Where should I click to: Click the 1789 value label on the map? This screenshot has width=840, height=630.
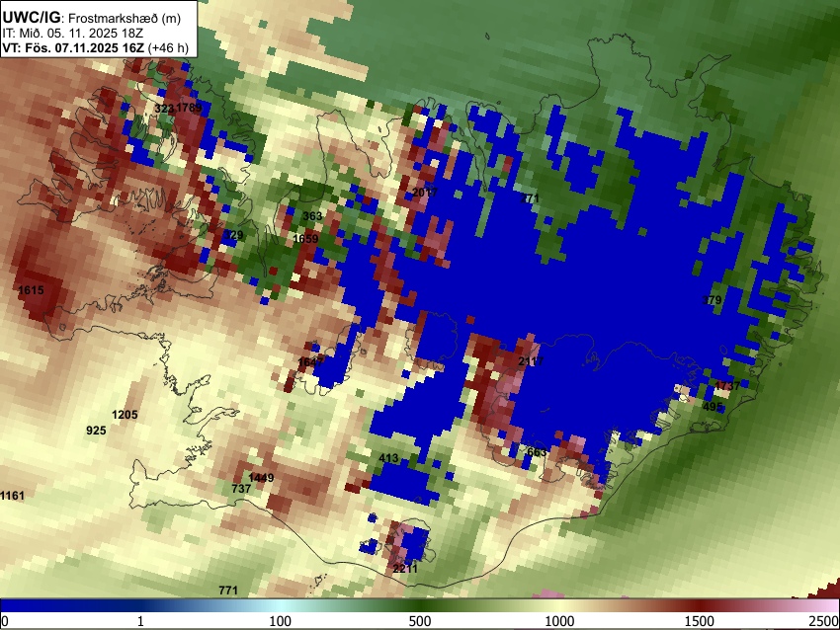click(x=189, y=108)
